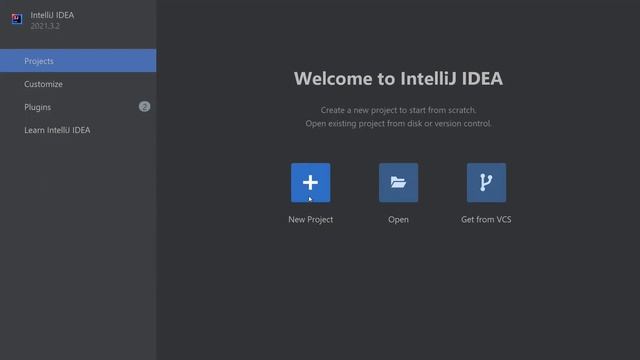This screenshot has height=360, width=640.
Task: Click the Plugins update count badge
Action: 144,107
